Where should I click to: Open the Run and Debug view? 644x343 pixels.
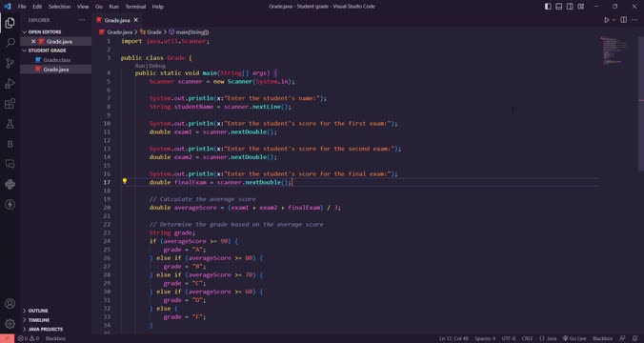[10, 84]
